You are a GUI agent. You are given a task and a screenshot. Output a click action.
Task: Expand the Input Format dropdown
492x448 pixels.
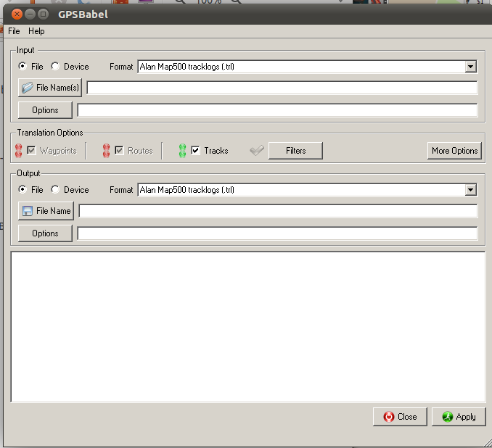tap(471, 67)
